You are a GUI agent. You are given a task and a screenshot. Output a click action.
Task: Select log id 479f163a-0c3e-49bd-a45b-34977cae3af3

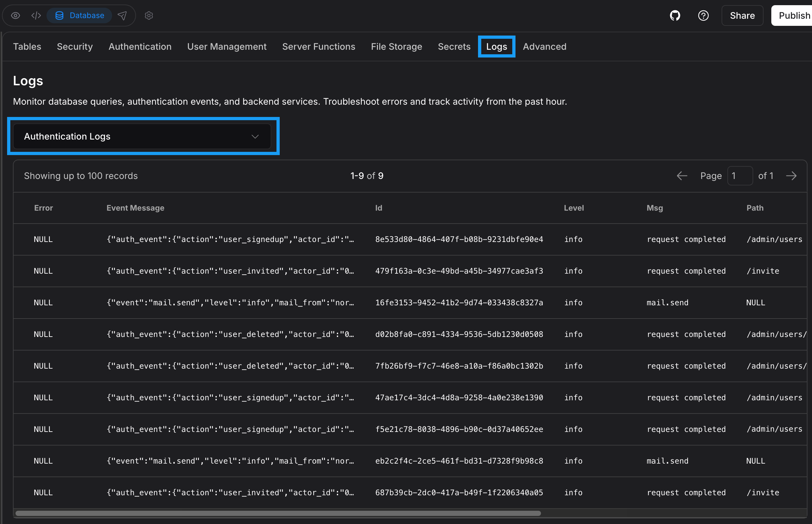[459, 271]
